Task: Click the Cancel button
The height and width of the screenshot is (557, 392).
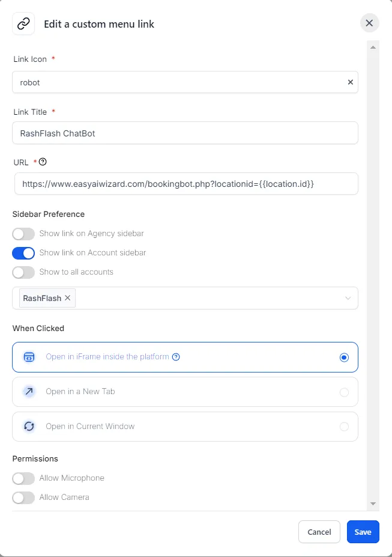Action: [x=319, y=532]
